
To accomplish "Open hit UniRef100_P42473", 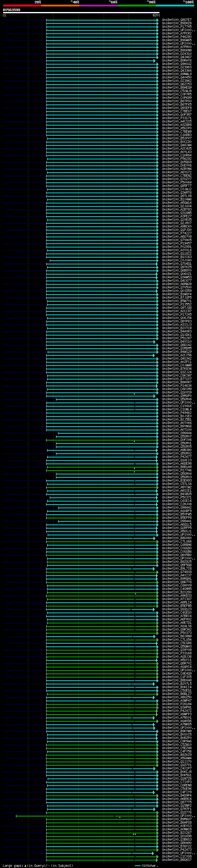I will click(x=177, y=850).
